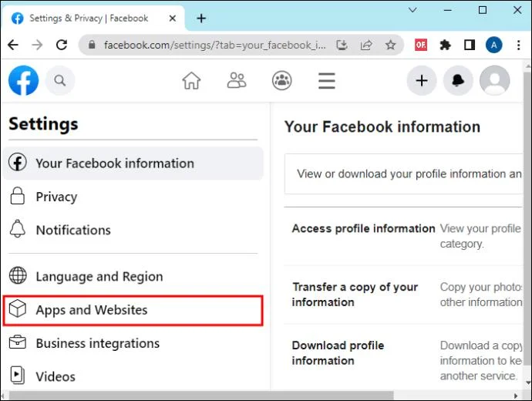The height and width of the screenshot is (401, 532).
Task: Open the Chrome extensions puzzle icon
Action: pos(445,45)
